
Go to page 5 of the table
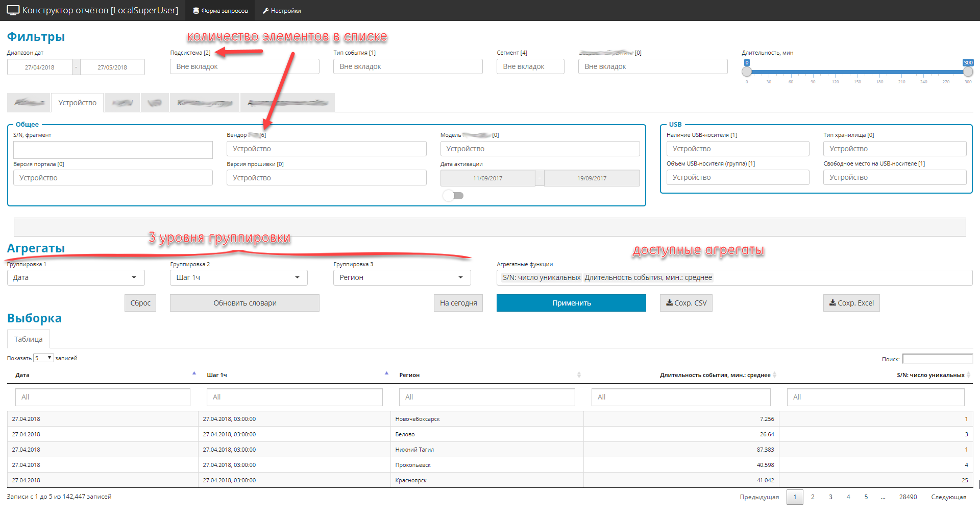tap(866, 497)
